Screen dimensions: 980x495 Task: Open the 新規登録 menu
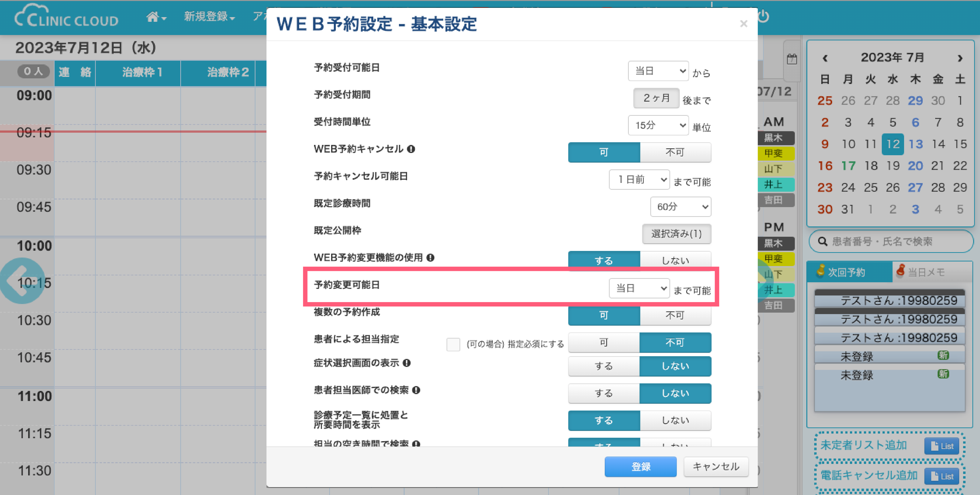209,17
